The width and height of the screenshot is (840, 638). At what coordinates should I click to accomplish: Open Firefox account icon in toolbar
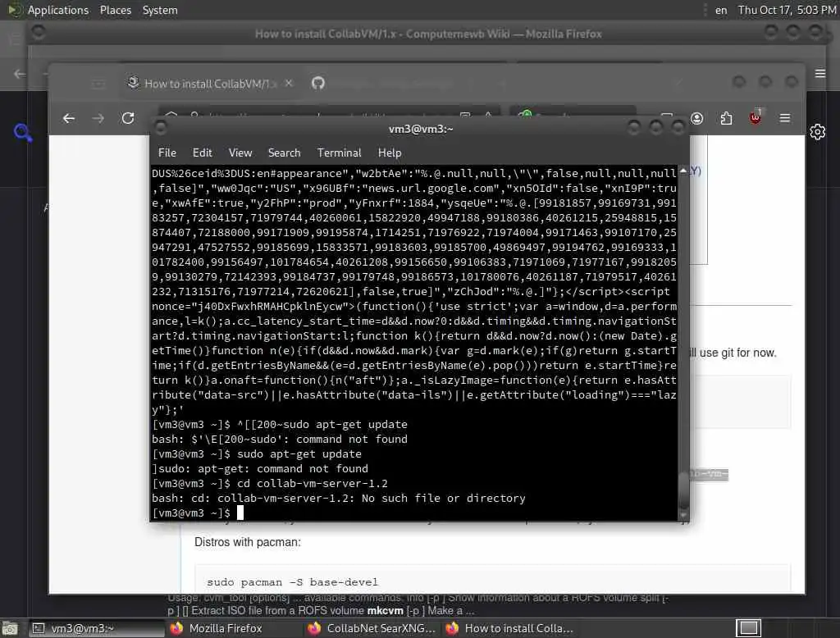(696, 118)
